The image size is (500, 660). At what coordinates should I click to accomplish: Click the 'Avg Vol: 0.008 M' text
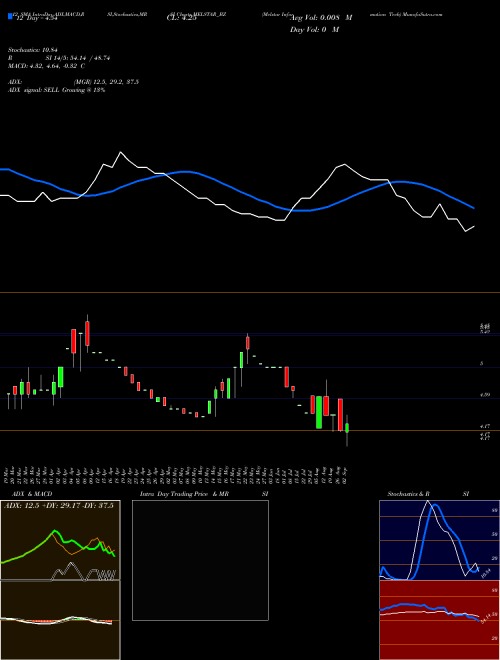pos(321,18)
